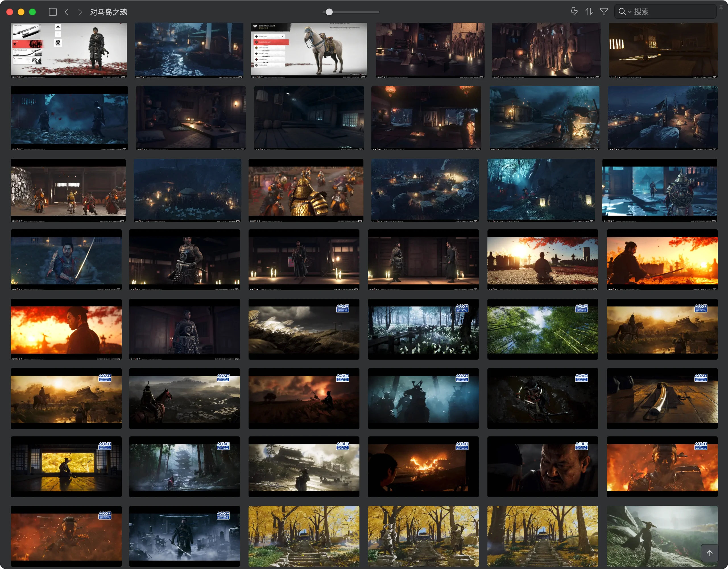Maximize the window with the green button

(x=32, y=12)
